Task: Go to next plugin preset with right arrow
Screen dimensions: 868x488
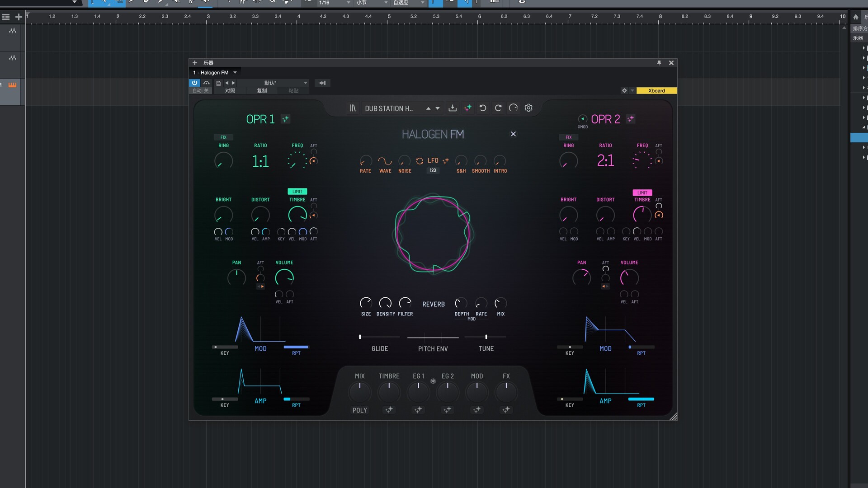Action: pos(233,83)
